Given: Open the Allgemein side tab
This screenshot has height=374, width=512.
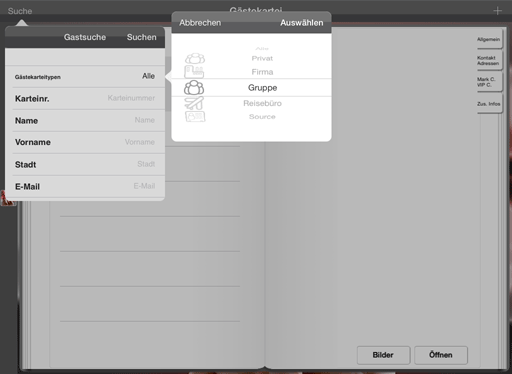Looking at the screenshot, I should pos(489,39).
